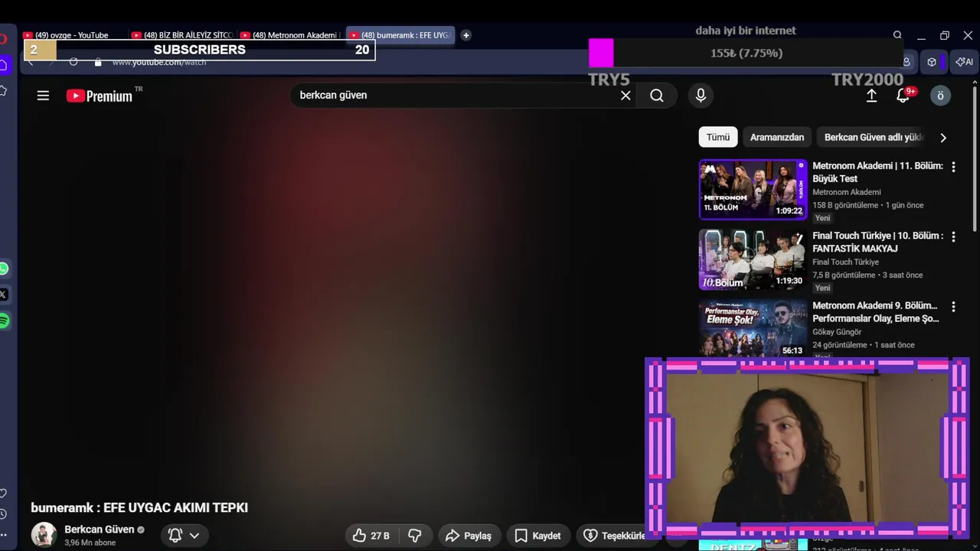This screenshot has width=980, height=551.
Task: Open the Opera sidebar home icon
Action: pos(4,65)
